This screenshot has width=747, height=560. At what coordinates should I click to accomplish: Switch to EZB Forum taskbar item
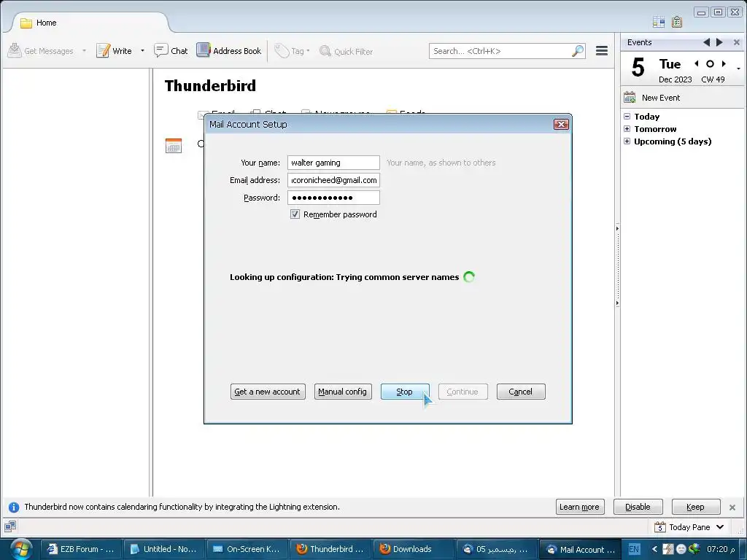[x=80, y=549]
